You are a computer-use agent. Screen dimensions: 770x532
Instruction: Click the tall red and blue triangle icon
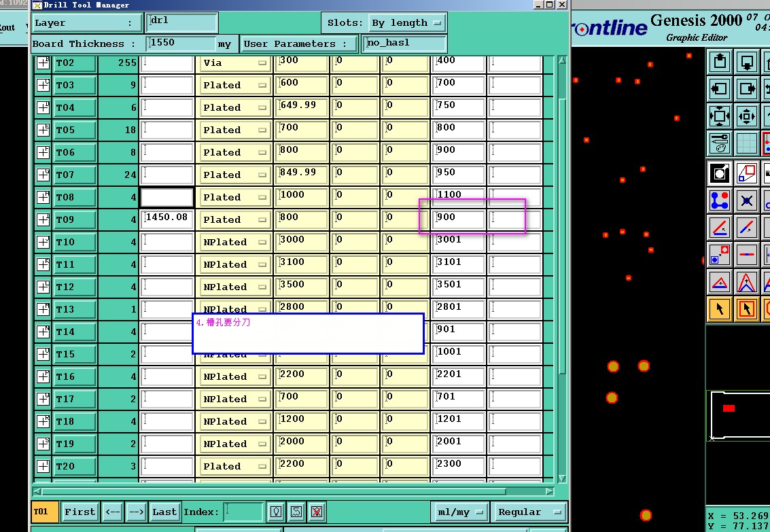747,282
